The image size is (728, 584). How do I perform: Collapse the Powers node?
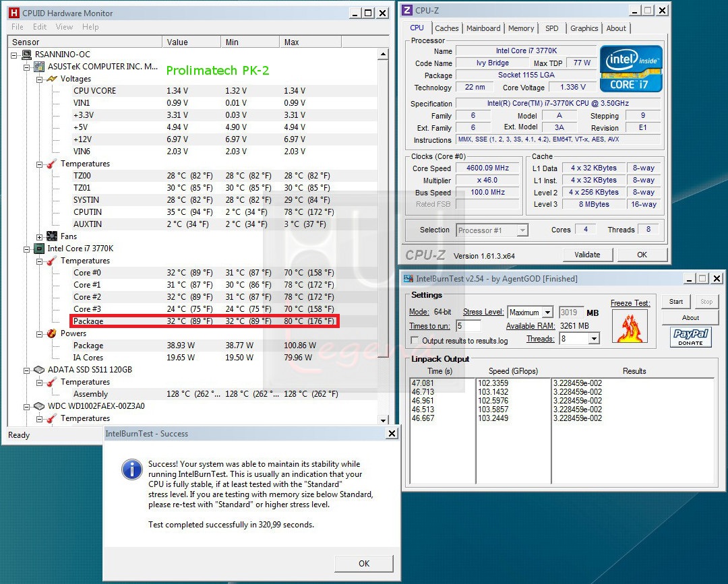coord(40,334)
